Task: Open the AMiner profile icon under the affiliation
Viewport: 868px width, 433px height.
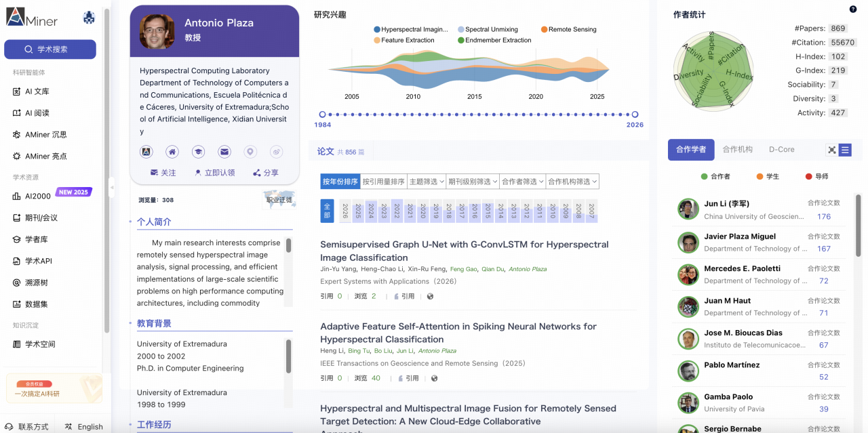Action: pyautogui.click(x=146, y=152)
